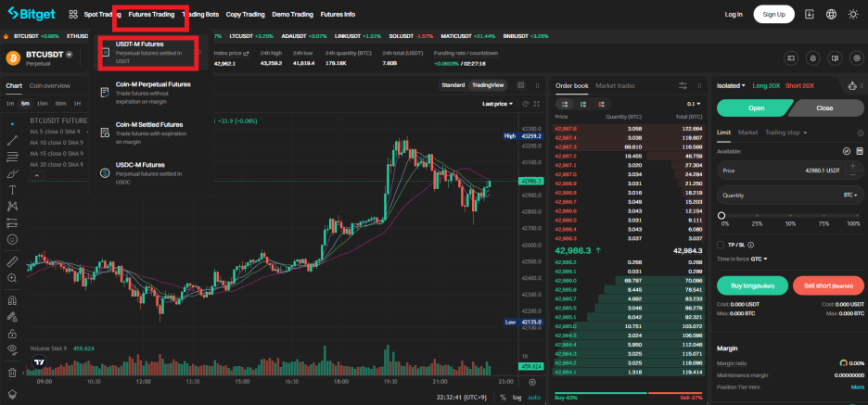Open the language globe icon
The height and width of the screenshot is (405, 868).
point(831,15)
